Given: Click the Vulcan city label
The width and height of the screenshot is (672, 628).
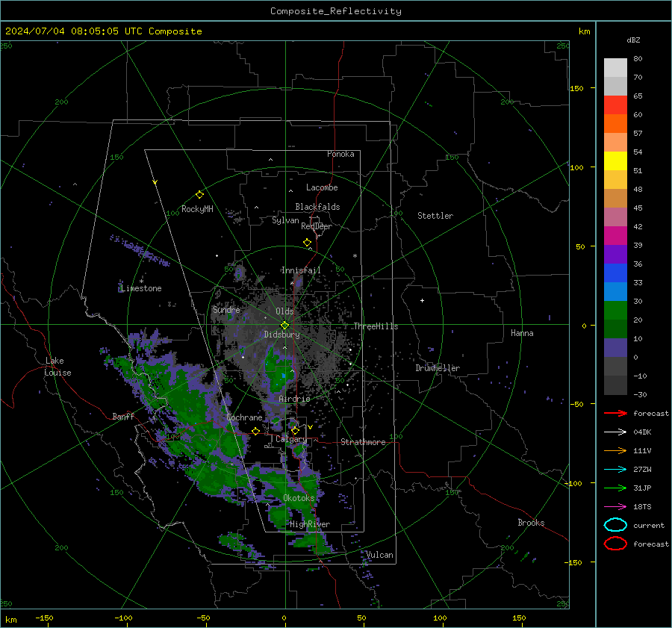Looking at the screenshot, I should 380,555.
